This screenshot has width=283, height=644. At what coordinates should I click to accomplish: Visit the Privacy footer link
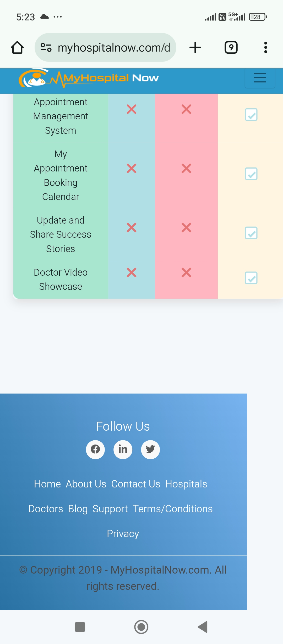click(123, 534)
